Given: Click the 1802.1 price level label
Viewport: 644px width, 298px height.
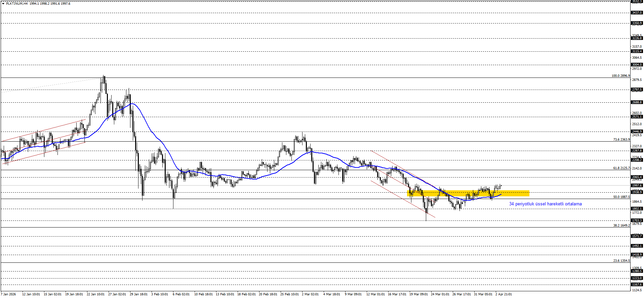Looking at the screenshot, I should (x=637, y=209).
